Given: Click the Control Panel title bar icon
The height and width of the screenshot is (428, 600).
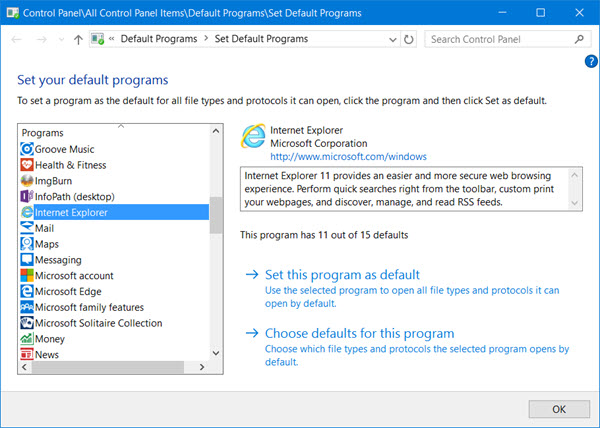Looking at the screenshot, I should (13, 13).
